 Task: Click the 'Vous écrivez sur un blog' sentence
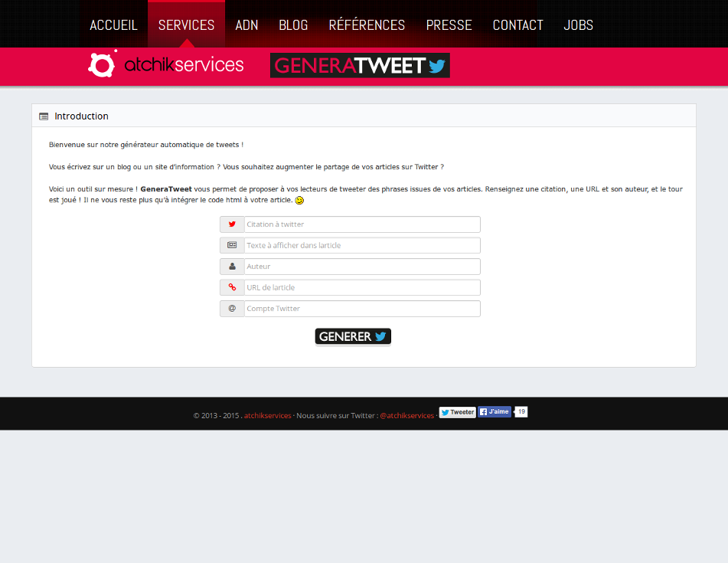pyautogui.click(x=246, y=167)
